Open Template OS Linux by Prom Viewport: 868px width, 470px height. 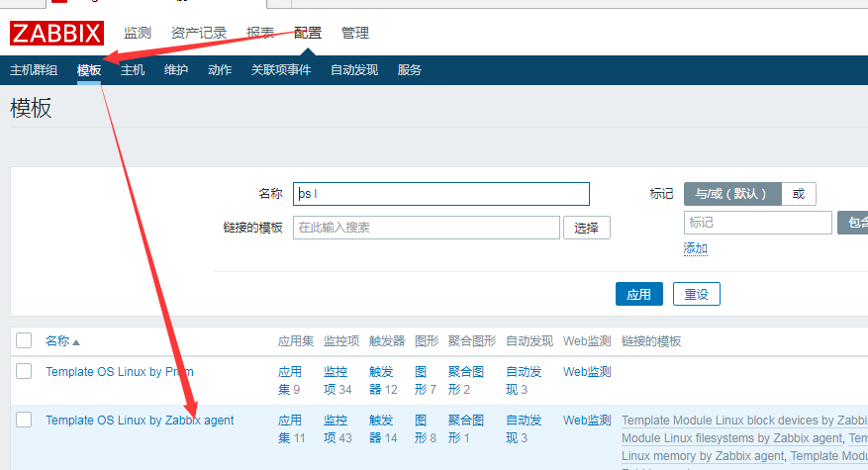pyautogui.click(x=120, y=372)
